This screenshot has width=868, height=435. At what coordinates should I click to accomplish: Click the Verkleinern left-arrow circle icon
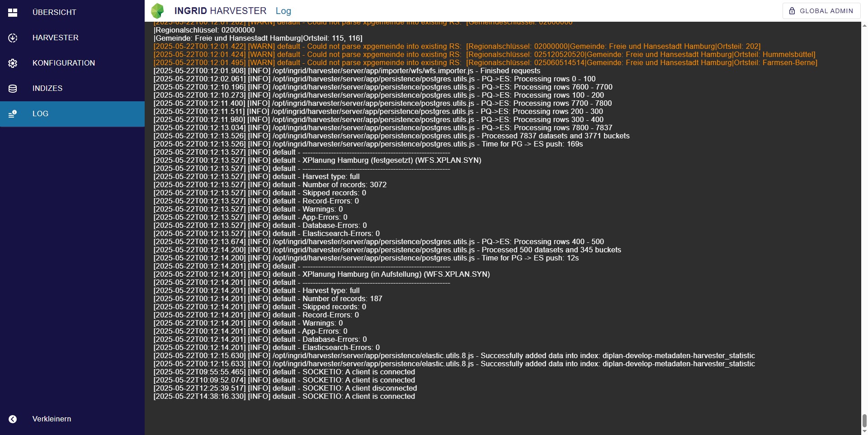tap(13, 419)
